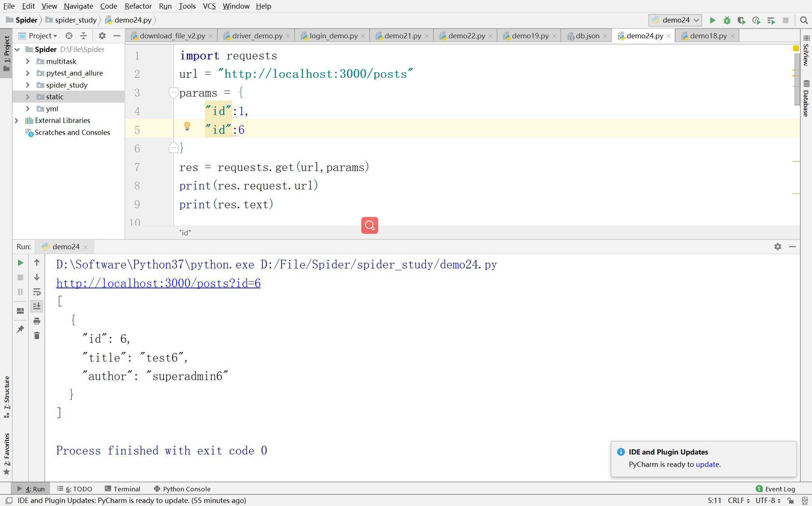Open the 7: Structure tool window
The image size is (812, 506).
(6, 397)
